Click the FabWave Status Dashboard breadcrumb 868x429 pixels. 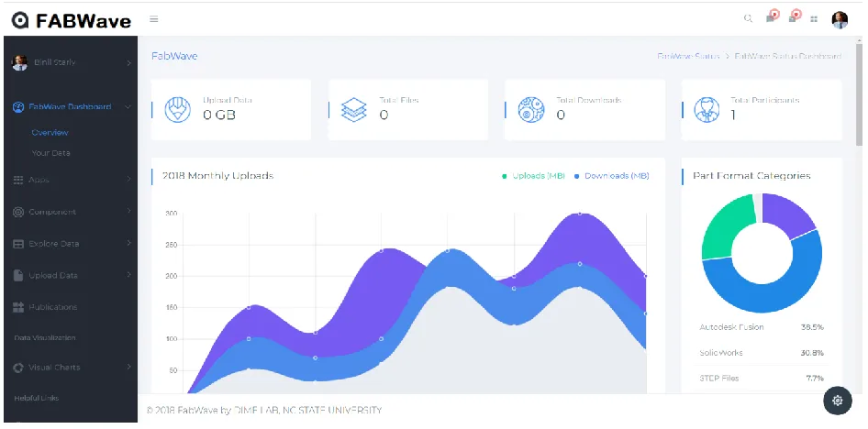788,57
